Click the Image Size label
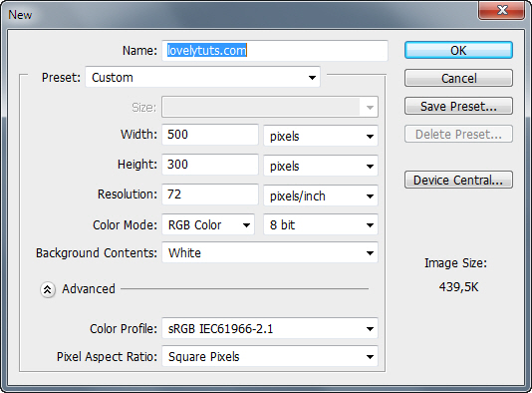 pyautogui.click(x=455, y=263)
